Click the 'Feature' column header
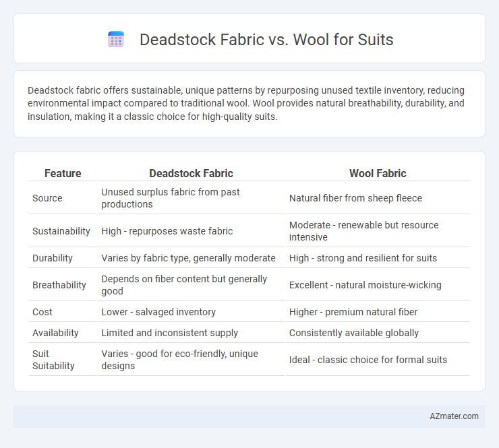Image resolution: width=499 pixels, height=448 pixels. tap(63, 173)
